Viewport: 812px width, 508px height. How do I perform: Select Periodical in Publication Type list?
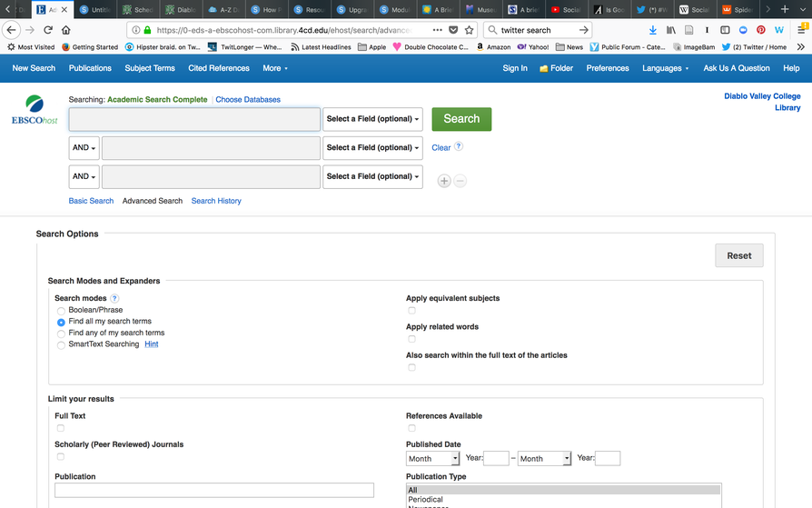coord(426,499)
